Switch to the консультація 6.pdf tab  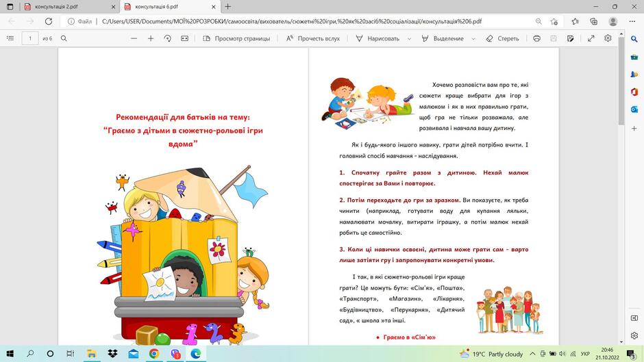pos(156,7)
